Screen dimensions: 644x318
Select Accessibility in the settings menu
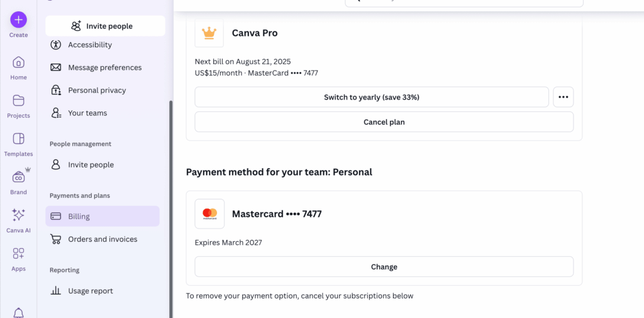[90, 45]
